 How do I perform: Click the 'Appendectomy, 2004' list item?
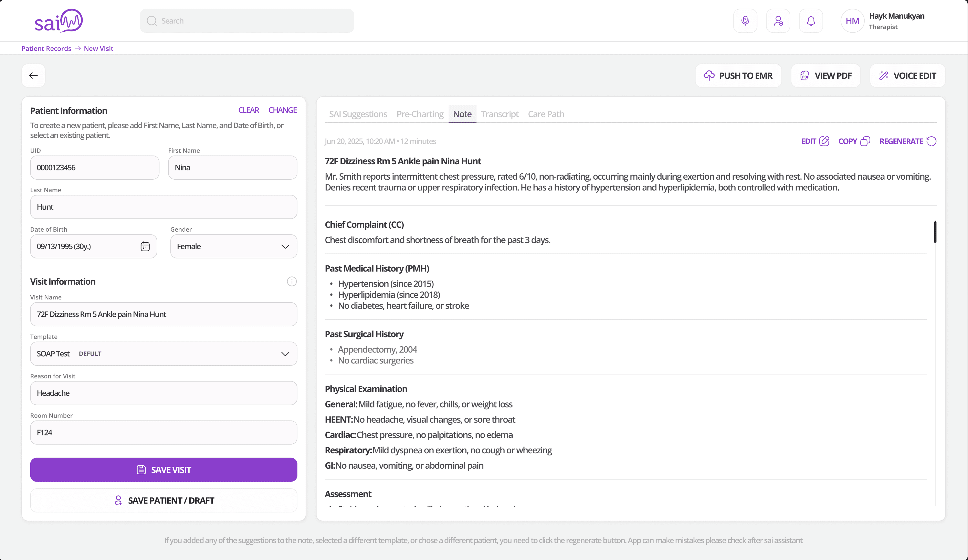click(377, 350)
